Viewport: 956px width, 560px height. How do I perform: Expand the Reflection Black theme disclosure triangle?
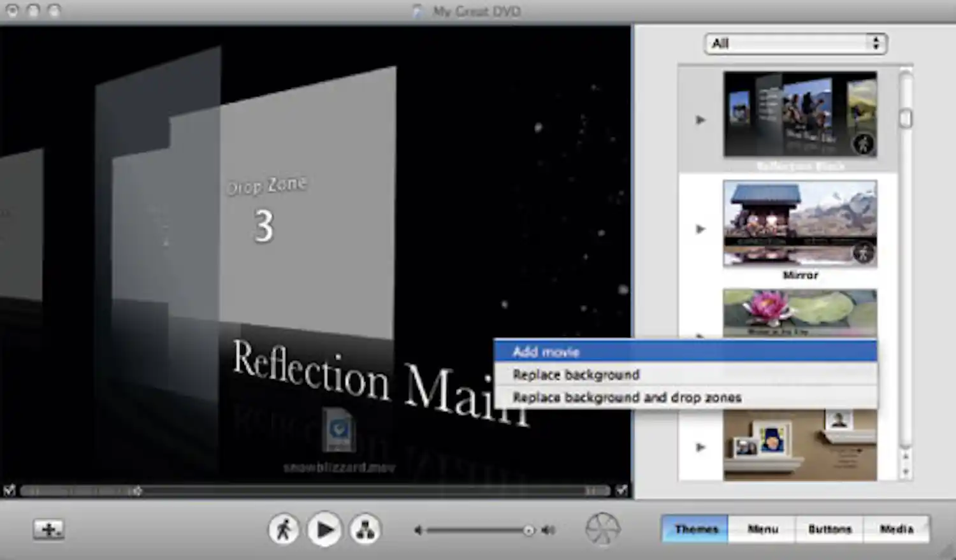pyautogui.click(x=701, y=119)
